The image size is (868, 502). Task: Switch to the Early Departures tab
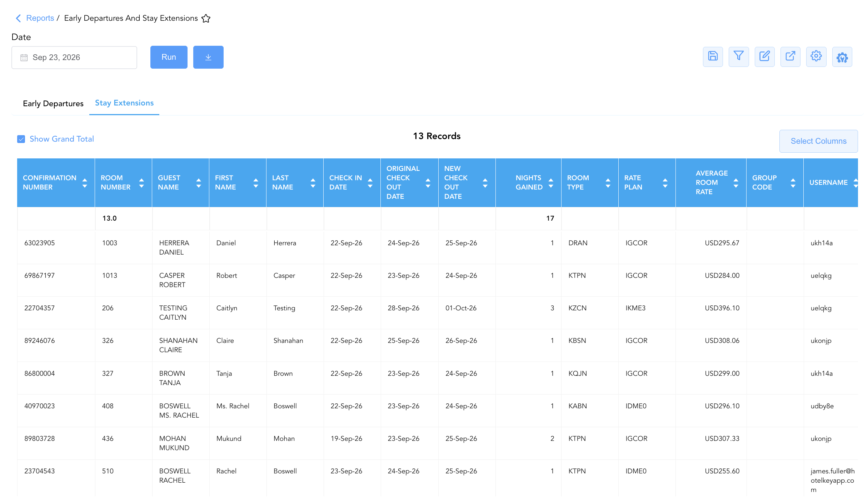click(53, 104)
